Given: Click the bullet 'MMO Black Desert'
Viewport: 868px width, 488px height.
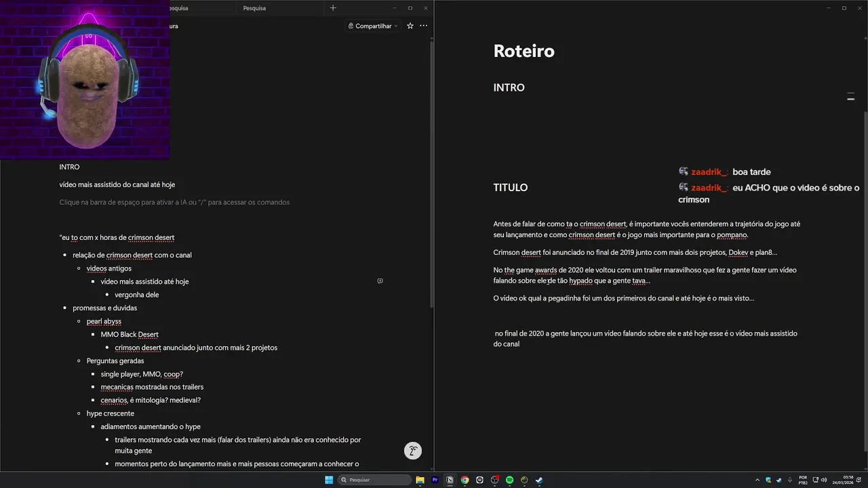Looking at the screenshot, I should (130, 334).
